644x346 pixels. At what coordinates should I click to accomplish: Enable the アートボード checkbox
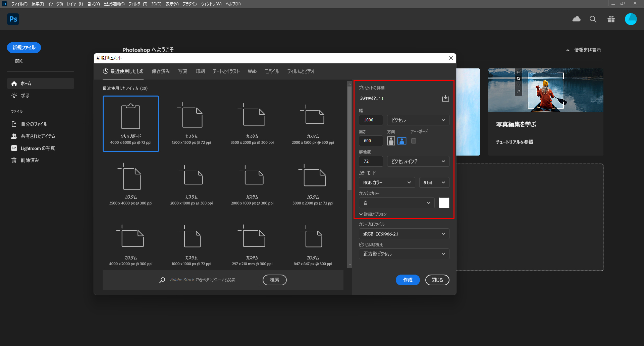(x=414, y=141)
